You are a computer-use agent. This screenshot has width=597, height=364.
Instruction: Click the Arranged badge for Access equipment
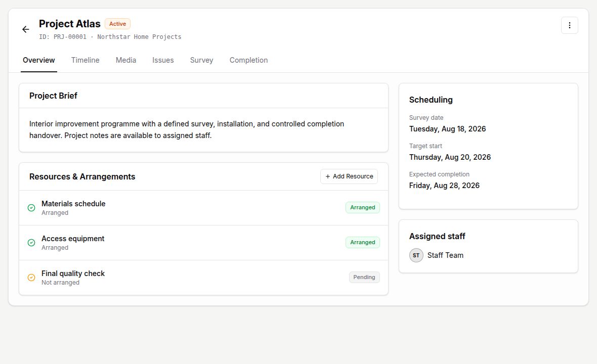[362, 242]
